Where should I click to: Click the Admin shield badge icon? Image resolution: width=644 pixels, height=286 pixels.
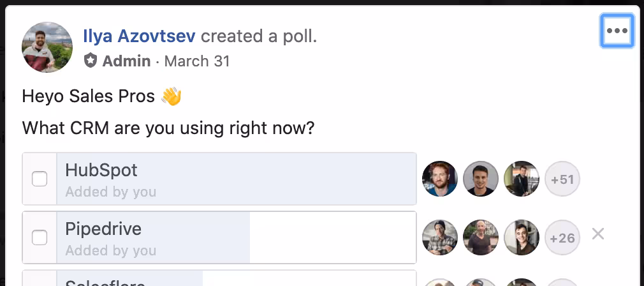tap(91, 61)
